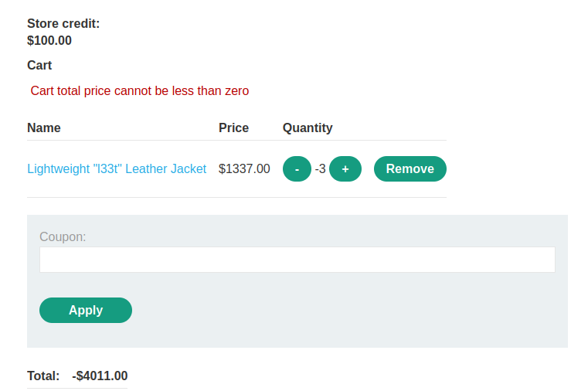Select the -$4011.00 total amount
Image resolution: width=588 pixels, height=391 pixels.
click(x=100, y=376)
